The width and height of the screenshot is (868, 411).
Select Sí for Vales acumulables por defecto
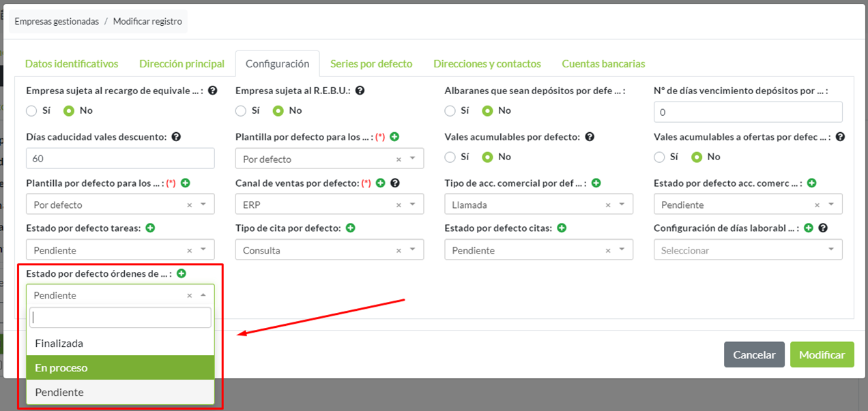(x=450, y=157)
